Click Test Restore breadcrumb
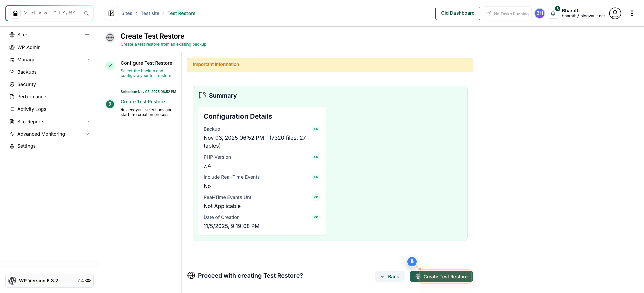 click(x=181, y=13)
